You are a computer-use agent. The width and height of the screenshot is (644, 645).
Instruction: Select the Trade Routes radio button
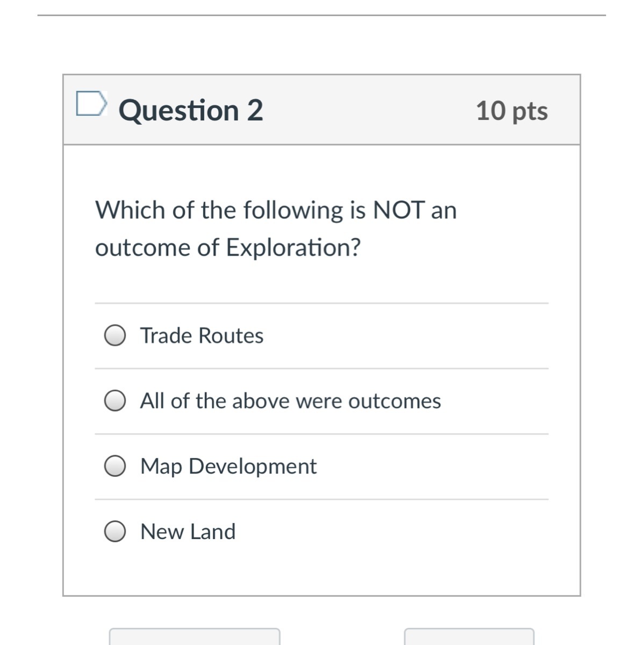pos(115,335)
